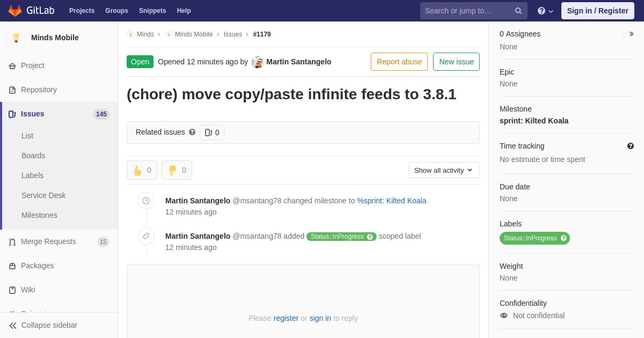Collapse the sidebar with the double-chevron
The height and width of the screenshot is (338, 644).
coord(13,325)
